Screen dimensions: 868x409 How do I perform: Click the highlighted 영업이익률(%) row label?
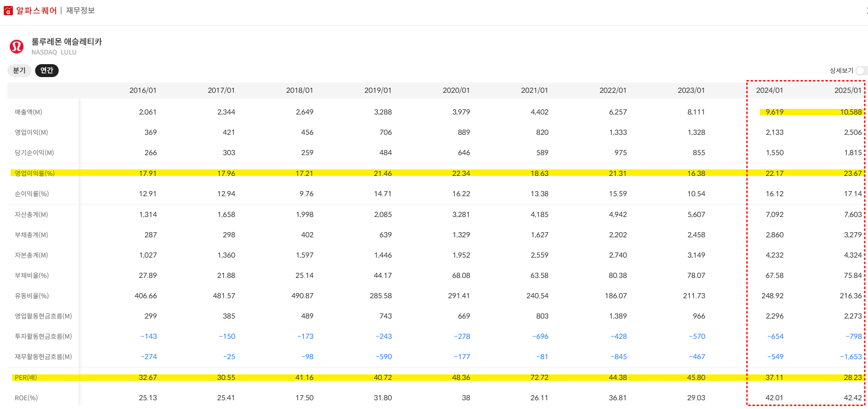pyautogui.click(x=35, y=174)
